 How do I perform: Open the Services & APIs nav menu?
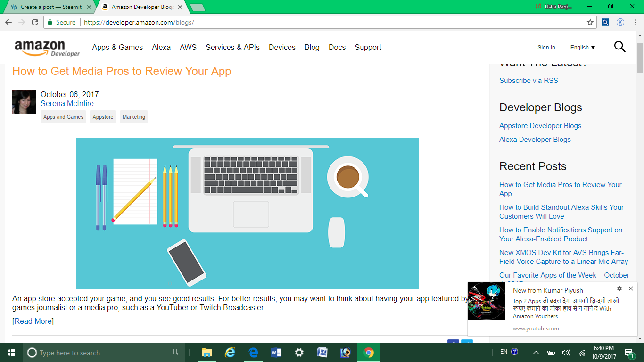pyautogui.click(x=233, y=47)
